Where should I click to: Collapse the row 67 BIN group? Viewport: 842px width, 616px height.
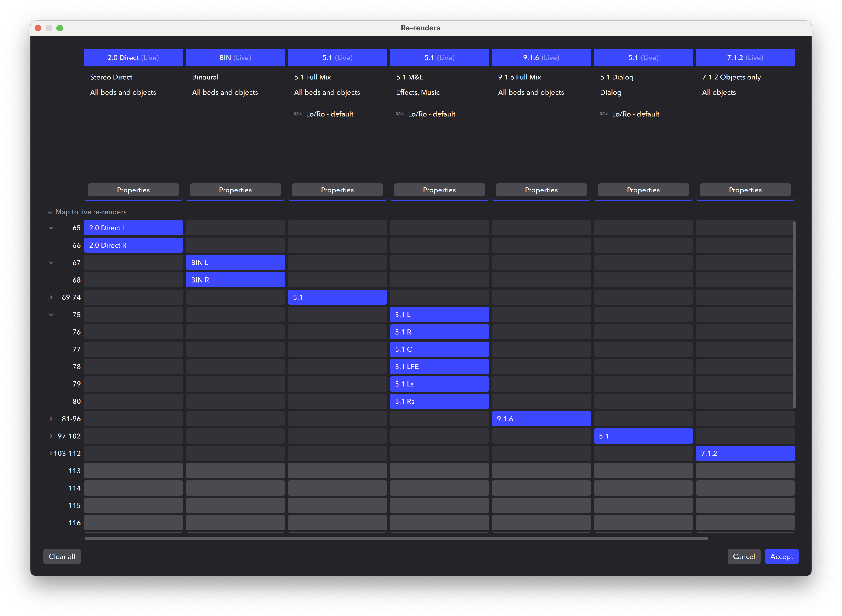(51, 262)
